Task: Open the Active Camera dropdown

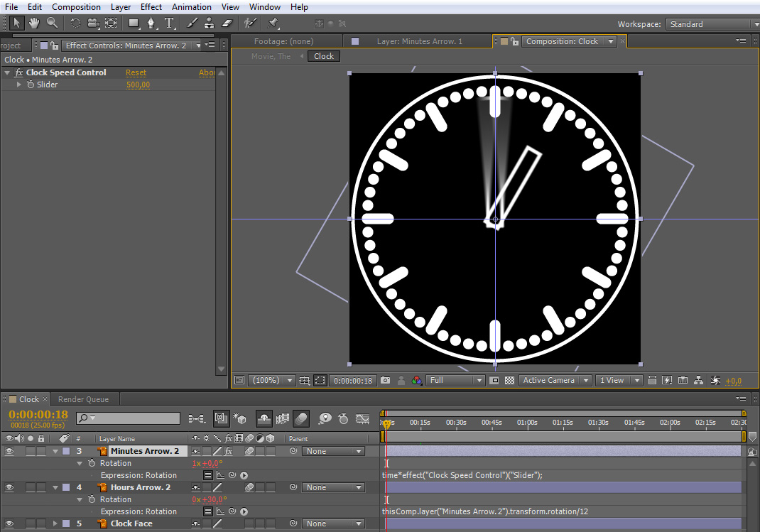Action: [x=555, y=380]
